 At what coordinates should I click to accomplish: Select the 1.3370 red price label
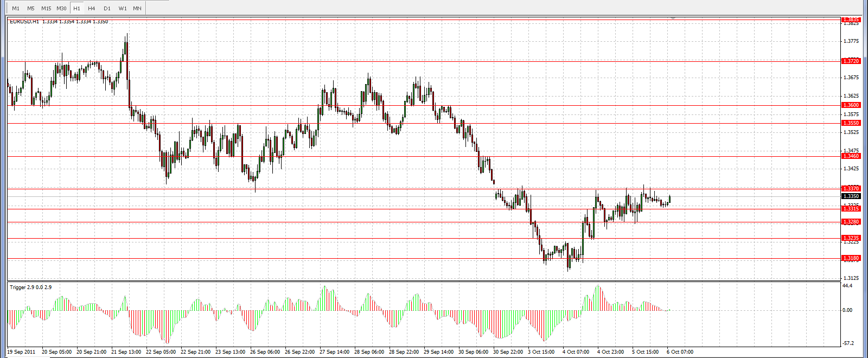pos(851,189)
